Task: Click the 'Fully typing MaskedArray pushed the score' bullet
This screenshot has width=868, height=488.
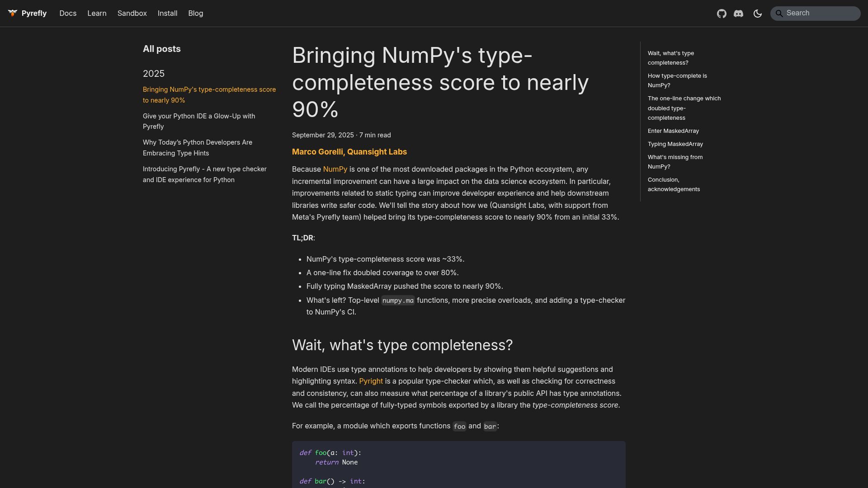Action: 405,286
